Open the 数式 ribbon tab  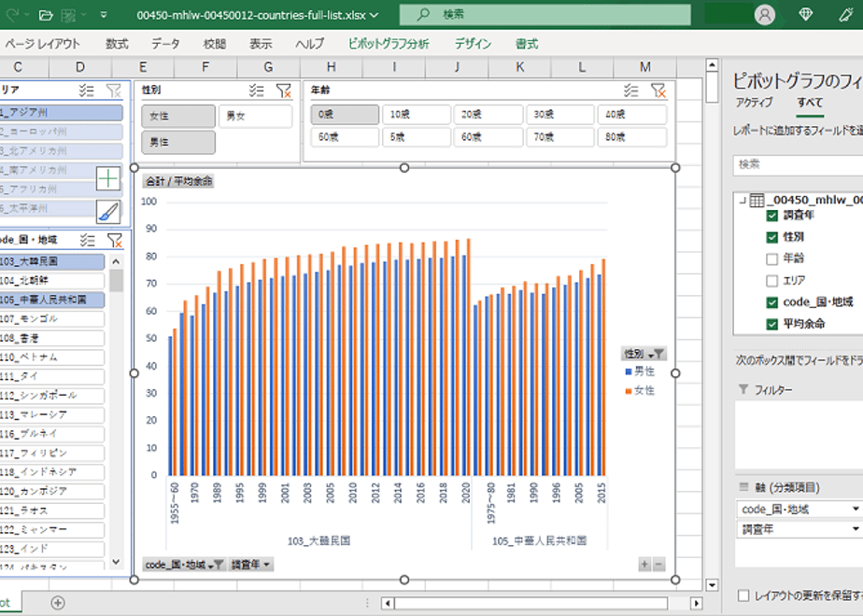tap(117, 44)
